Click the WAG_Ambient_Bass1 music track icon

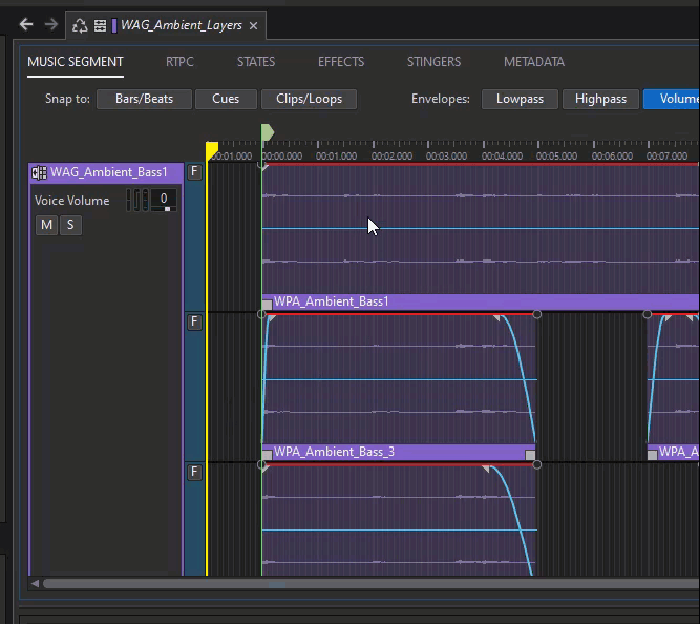(x=39, y=172)
